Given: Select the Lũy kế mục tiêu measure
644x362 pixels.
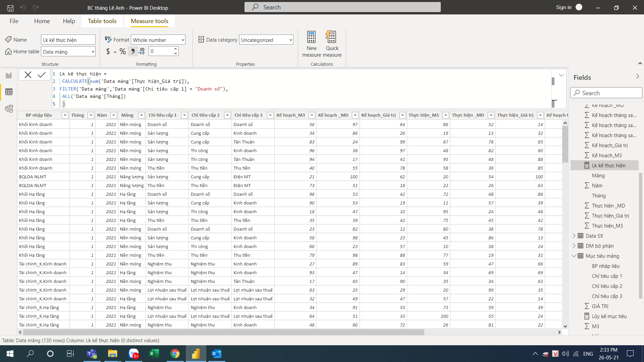Looking at the screenshot, I should [609, 316].
